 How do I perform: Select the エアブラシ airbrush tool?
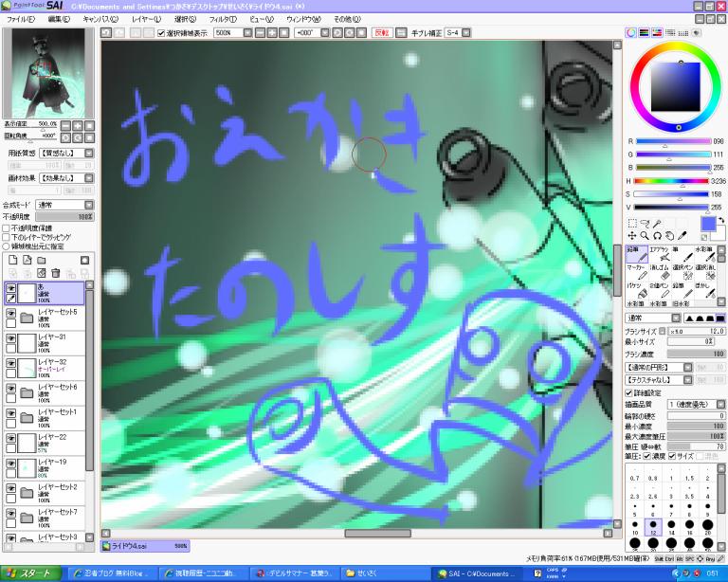click(660, 254)
